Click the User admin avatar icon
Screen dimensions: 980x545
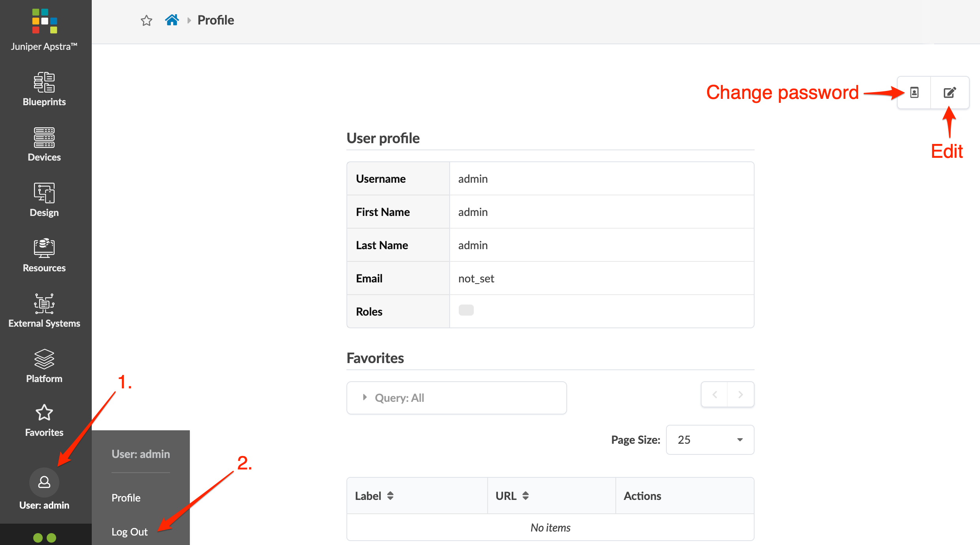click(44, 482)
